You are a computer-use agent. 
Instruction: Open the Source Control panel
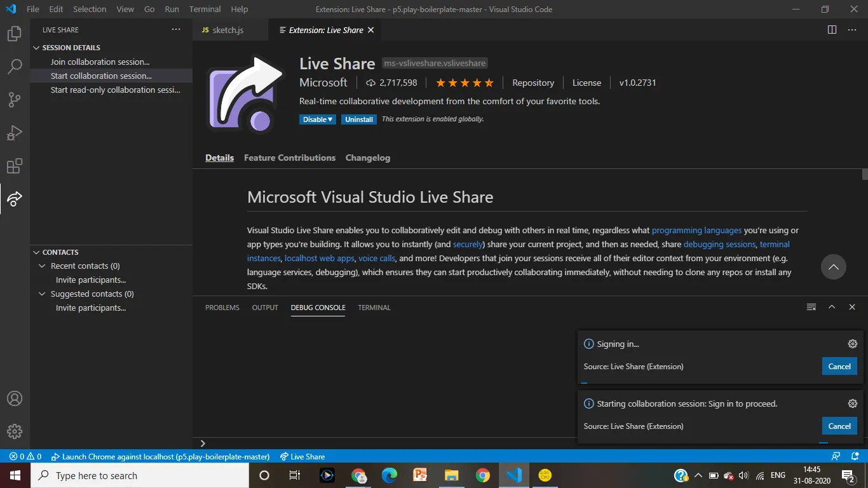[14, 100]
